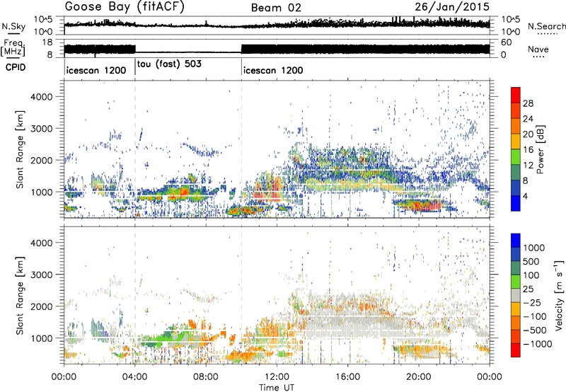
Task: Click the 'Freq. [MHz]' axis label
Action: coord(13,47)
